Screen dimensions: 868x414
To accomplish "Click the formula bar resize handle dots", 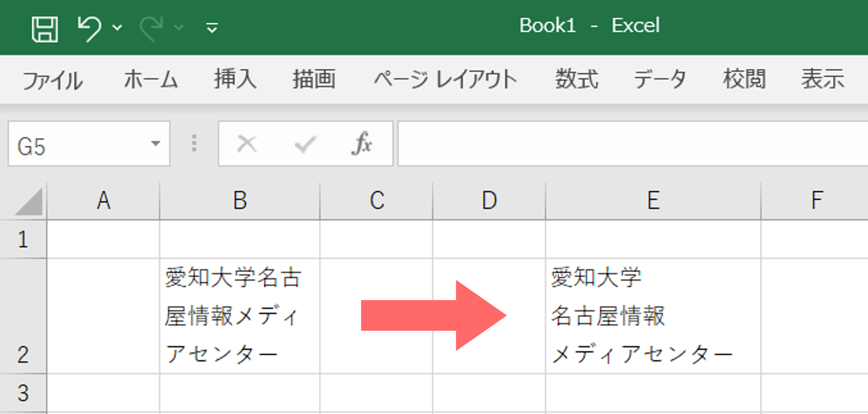I will click(194, 143).
